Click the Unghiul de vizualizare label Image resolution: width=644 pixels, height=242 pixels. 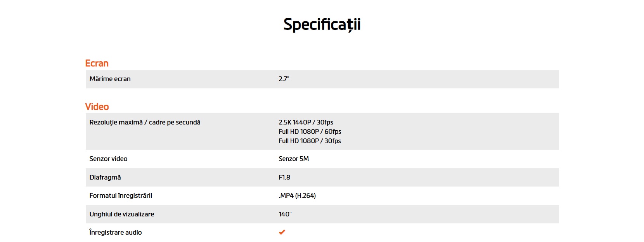[121, 214]
